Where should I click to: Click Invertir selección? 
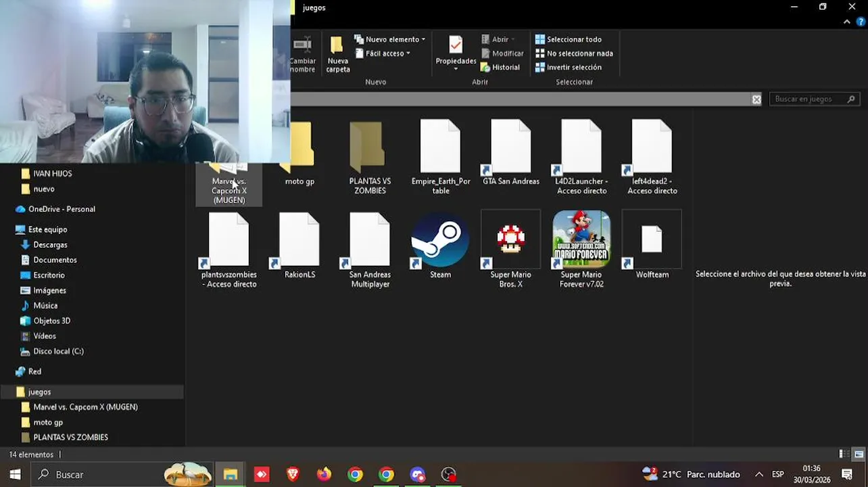(568, 68)
